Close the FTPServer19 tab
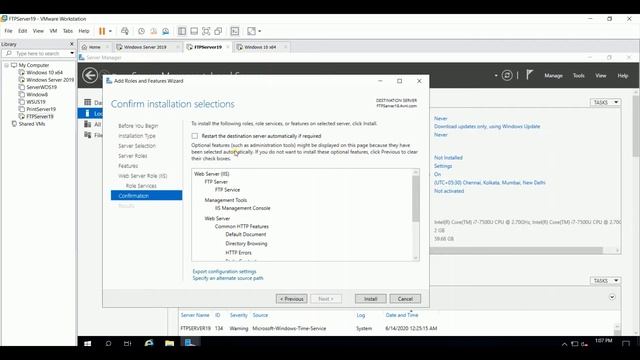 pos(228,47)
